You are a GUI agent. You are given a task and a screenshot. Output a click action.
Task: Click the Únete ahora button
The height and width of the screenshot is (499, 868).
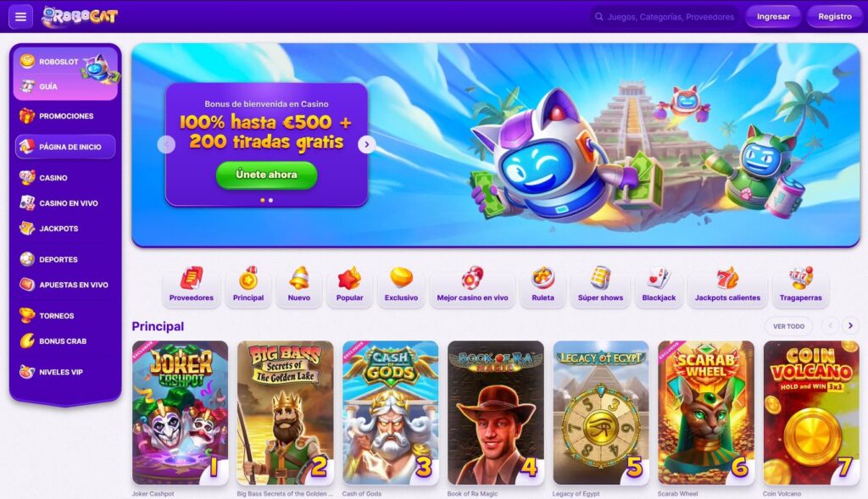(266, 175)
